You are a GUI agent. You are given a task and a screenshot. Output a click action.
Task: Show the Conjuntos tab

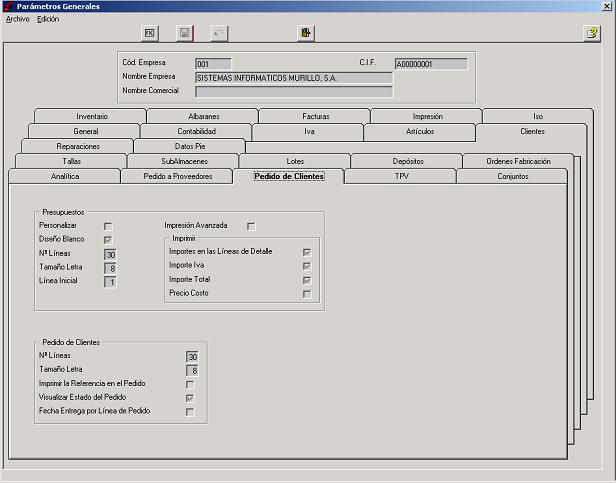pyautogui.click(x=513, y=176)
